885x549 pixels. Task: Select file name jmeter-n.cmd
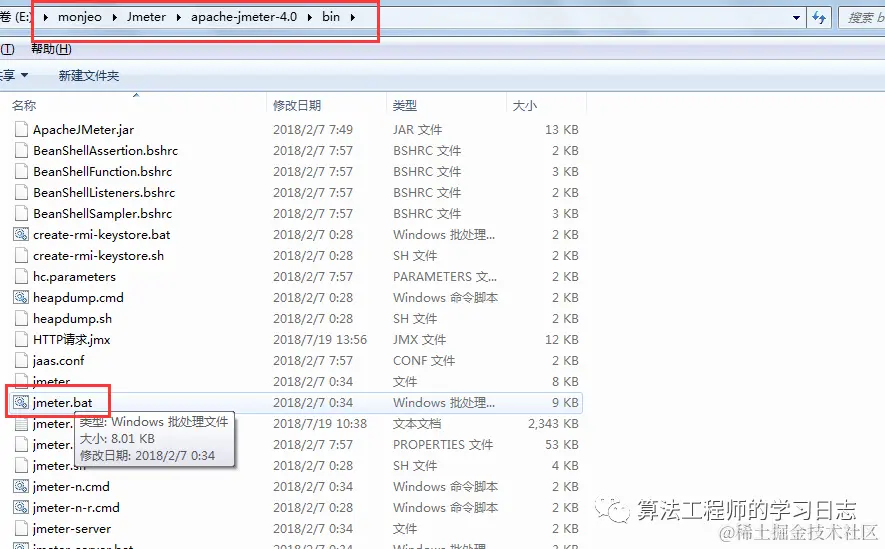[x=71, y=486]
